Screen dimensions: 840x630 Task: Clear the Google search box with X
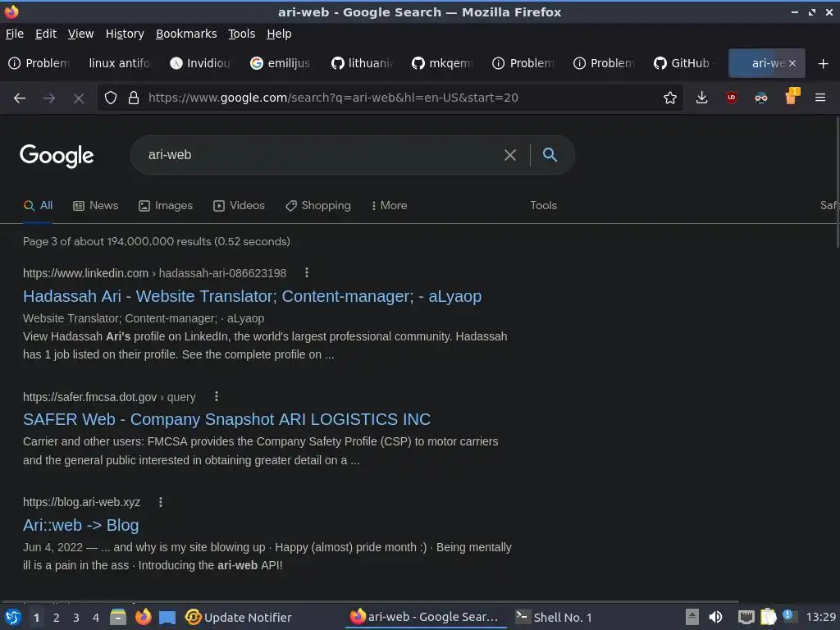[x=510, y=155]
